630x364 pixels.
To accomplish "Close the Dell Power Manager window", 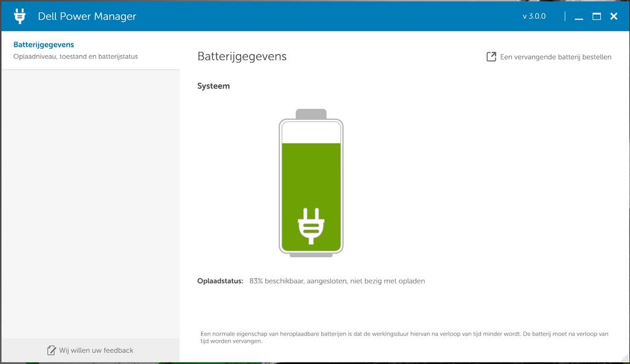I will (613, 16).
